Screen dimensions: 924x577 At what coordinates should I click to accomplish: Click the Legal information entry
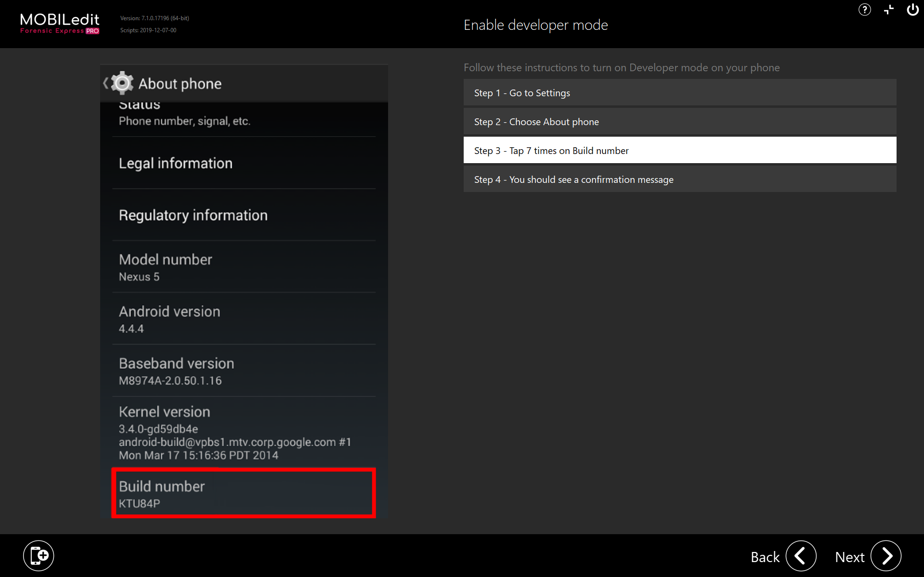(x=244, y=163)
